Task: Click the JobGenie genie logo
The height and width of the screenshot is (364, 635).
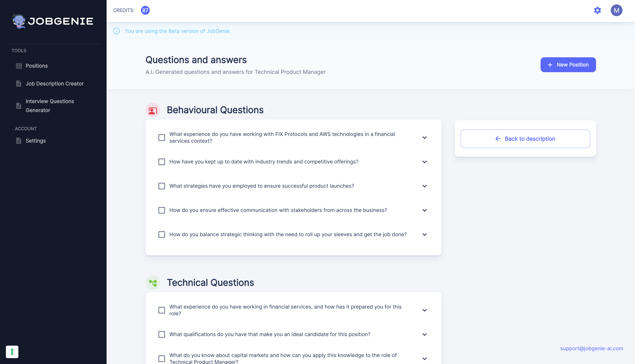Action: pos(19,21)
